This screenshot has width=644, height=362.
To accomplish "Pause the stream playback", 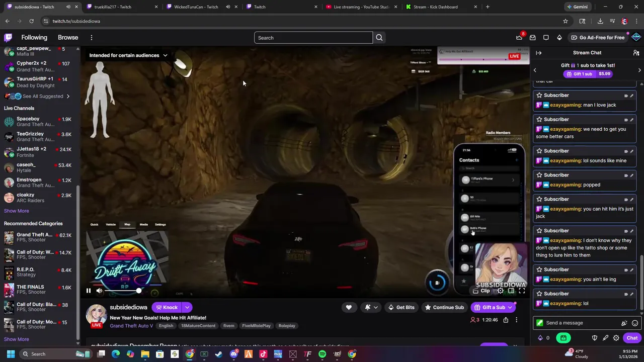I will click(88, 291).
